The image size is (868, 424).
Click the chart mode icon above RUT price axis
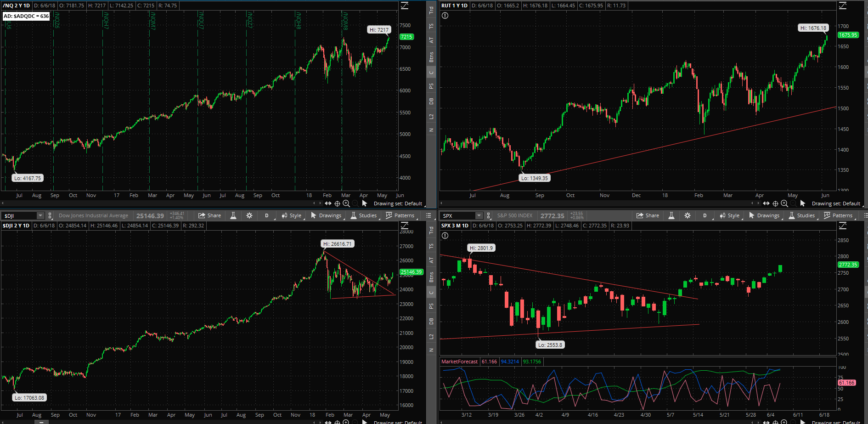tap(843, 6)
